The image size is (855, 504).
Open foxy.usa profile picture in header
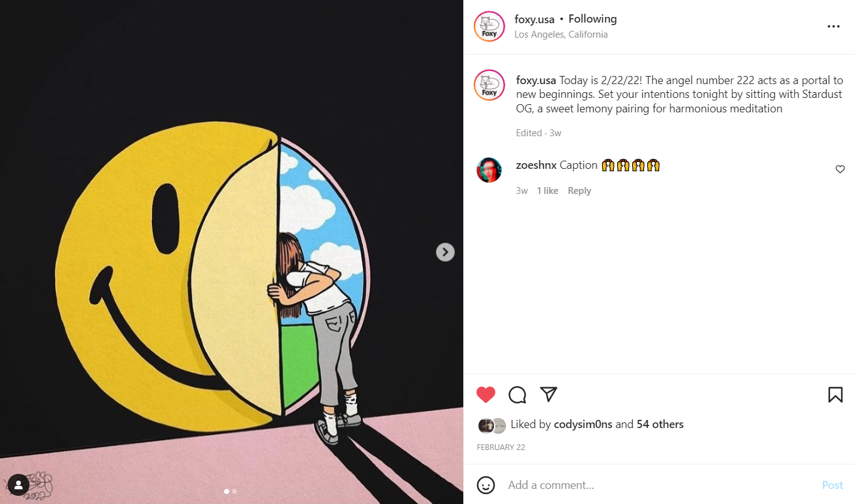490,26
